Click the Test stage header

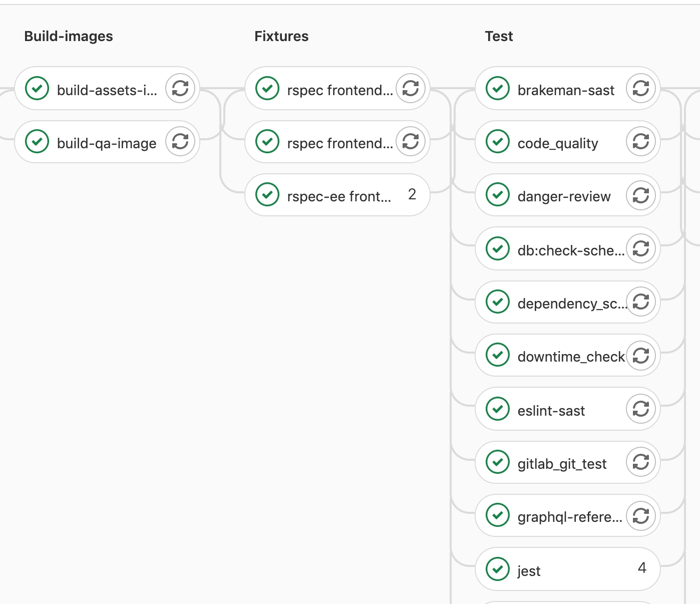point(498,36)
